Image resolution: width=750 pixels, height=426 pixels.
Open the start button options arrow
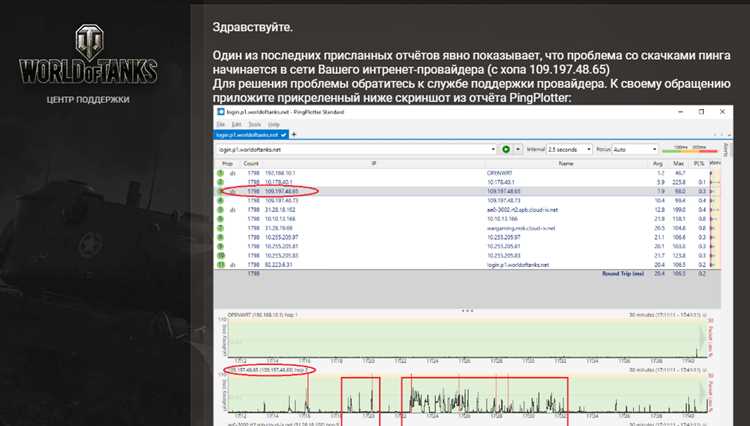(518, 150)
